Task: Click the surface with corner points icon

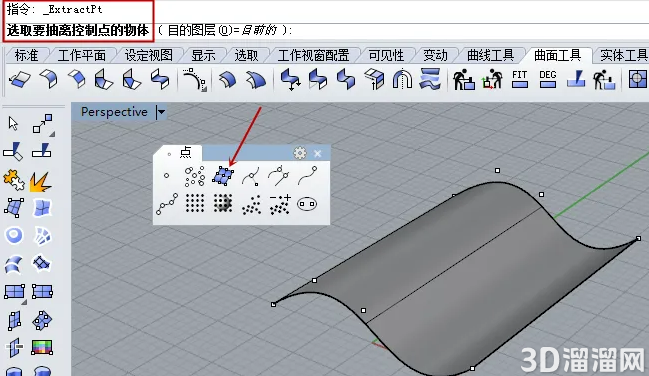Action: (x=14, y=208)
